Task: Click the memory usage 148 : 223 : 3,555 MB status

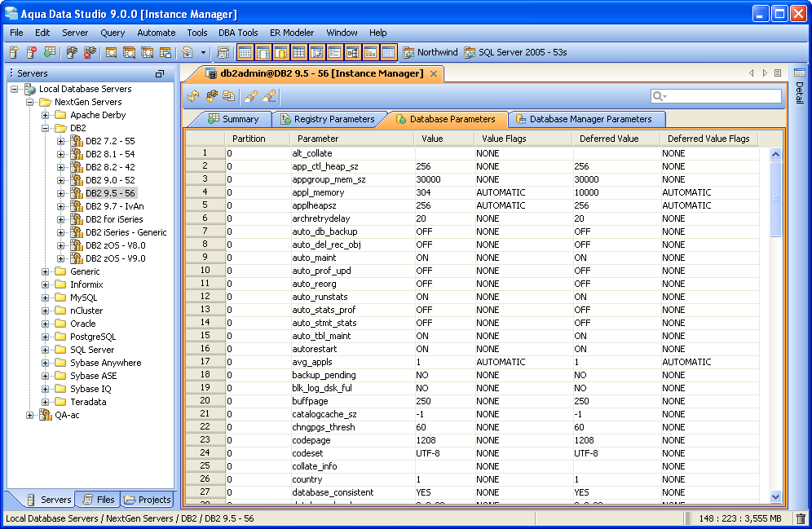Action: 740,518
